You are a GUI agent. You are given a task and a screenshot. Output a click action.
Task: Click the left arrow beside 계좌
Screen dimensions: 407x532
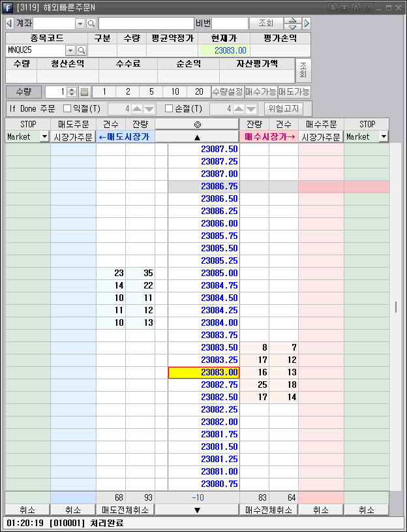[x=9, y=23]
